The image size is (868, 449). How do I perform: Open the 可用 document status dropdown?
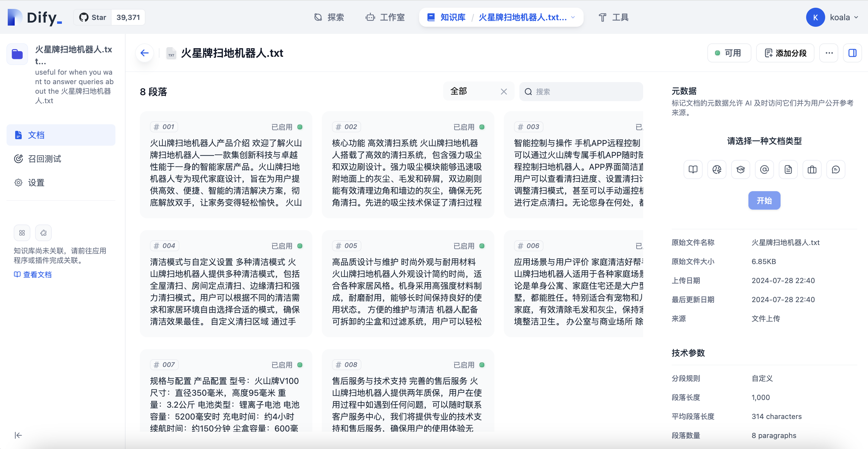tap(729, 53)
